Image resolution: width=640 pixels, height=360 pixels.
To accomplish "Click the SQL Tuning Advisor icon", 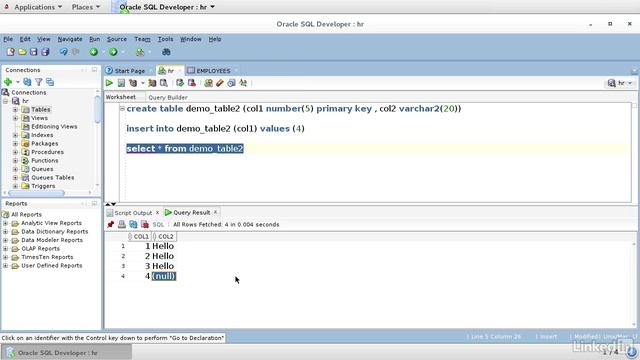I will 164,83.
